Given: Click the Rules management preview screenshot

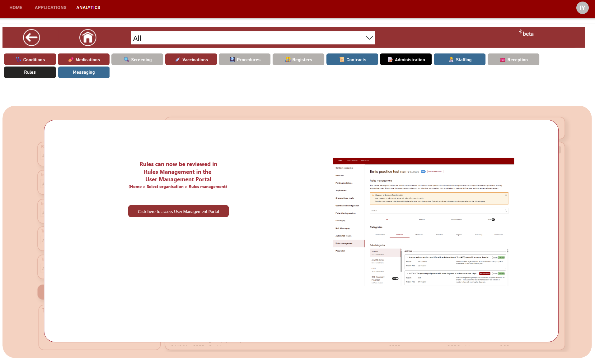Looking at the screenshot, I should [423, 222].
